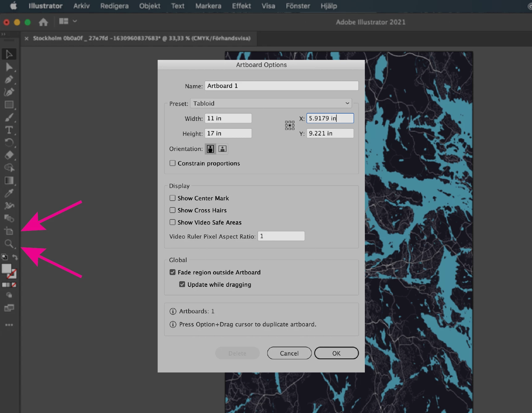The height and width of the screenshot is (413, 532).
Task: Open the Text menu
Action: pyautogui.click(x=178, y=6)
